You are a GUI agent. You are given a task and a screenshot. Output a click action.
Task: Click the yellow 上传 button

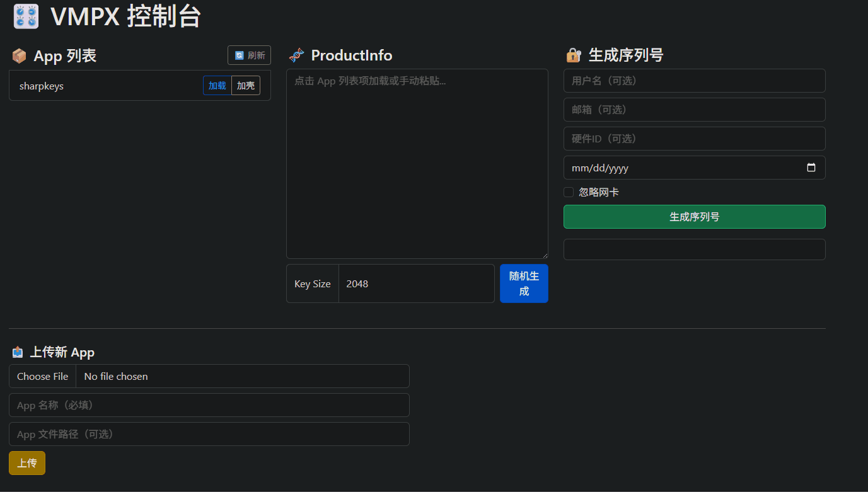tap(26, 462)
